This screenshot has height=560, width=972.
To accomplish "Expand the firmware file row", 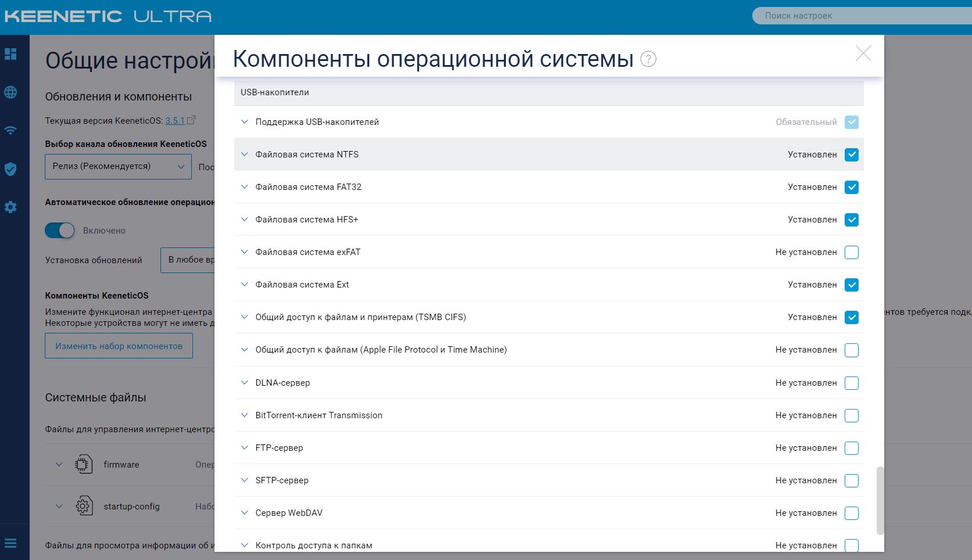I will click(59, 465).
